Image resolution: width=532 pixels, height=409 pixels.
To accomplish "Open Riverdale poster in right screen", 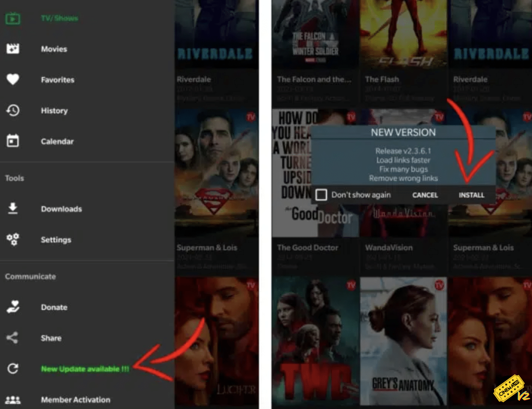I will click(x=490, y=34).
